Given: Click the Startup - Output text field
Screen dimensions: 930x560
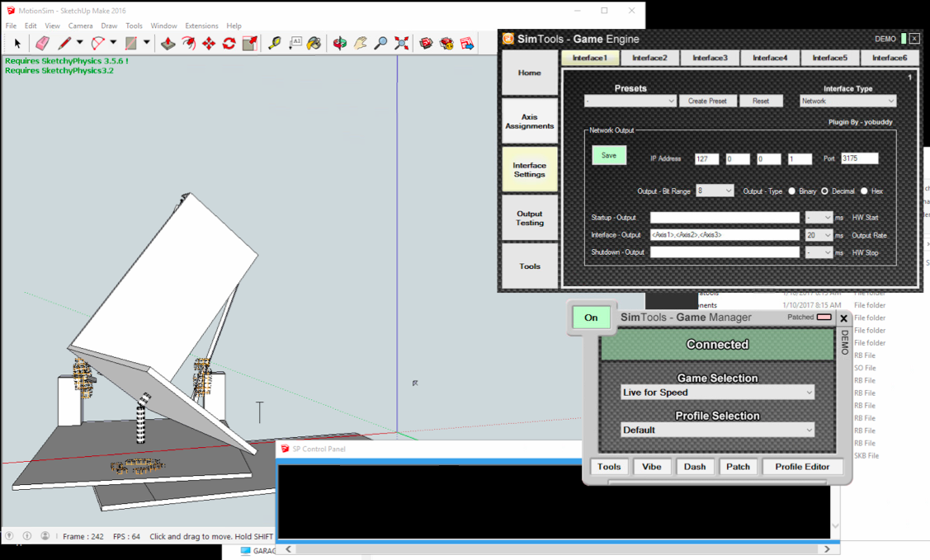Looking at the screenshot, I should [725, 218].
